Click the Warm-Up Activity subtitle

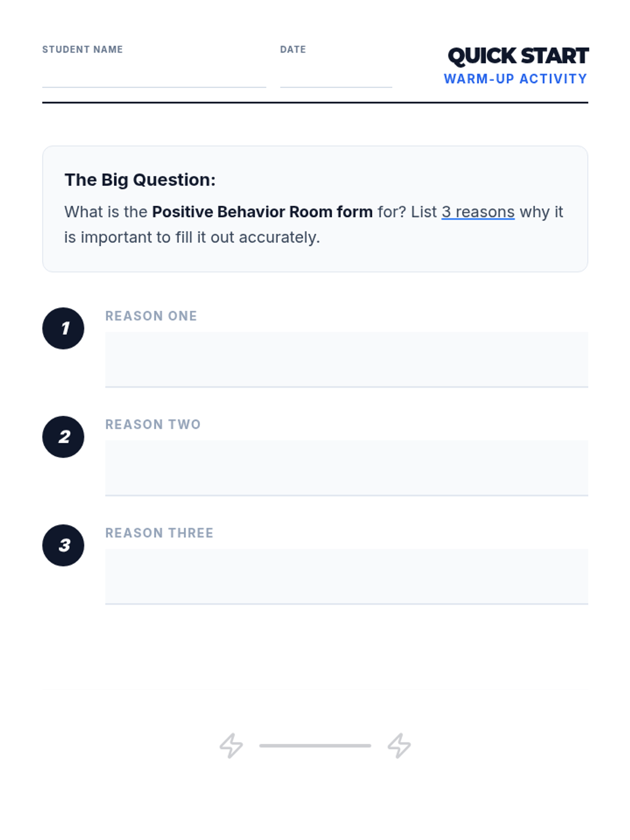[516, 79]
